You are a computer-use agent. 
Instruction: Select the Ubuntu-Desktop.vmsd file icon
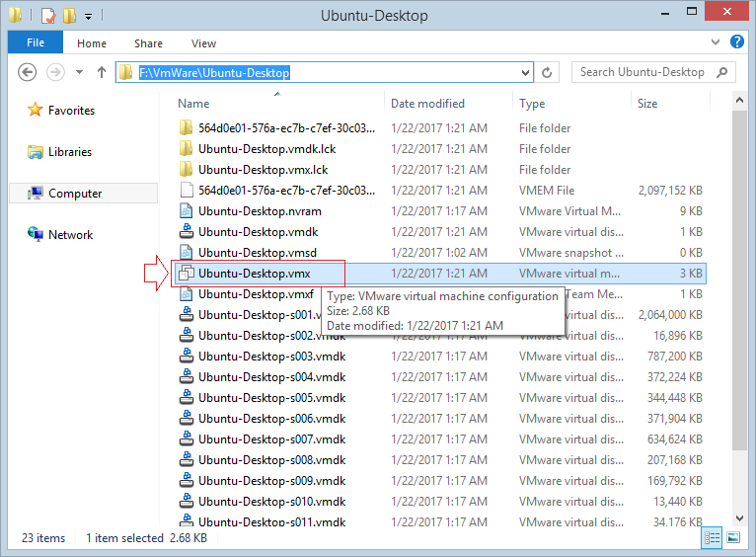[187, 252]
